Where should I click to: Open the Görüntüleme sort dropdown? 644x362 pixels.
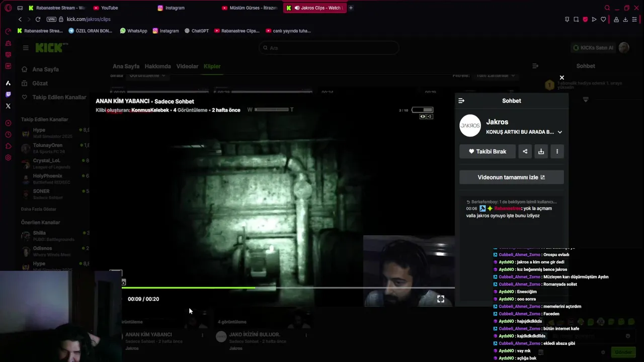pos(147,75)
